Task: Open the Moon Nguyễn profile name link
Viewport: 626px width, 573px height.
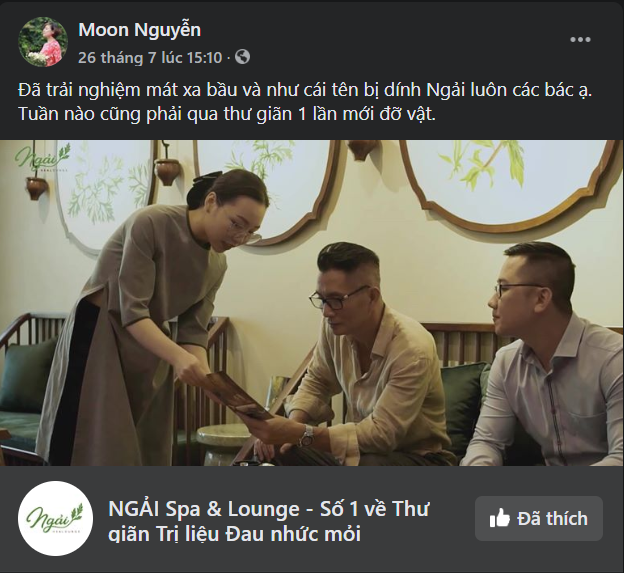Action: tap(139, 30)
